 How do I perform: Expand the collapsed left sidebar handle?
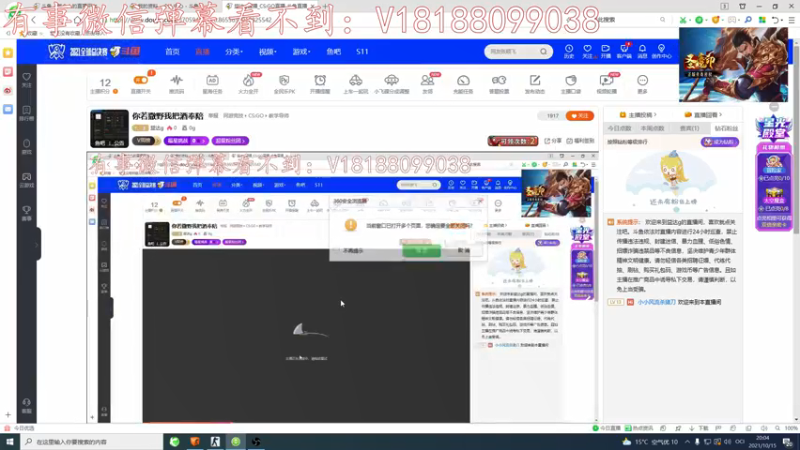(x=38, y=244)
